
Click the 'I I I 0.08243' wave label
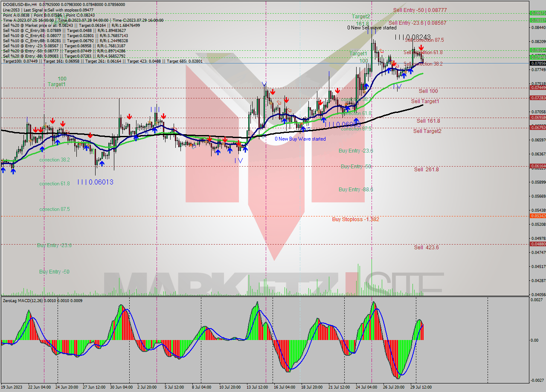412,37
